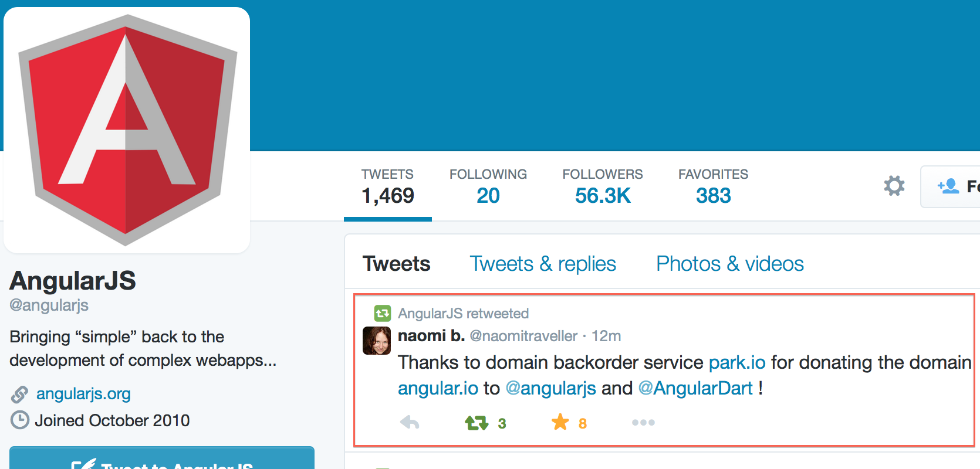Select the TWEETS 1,469 stat tab

point(387,187)
